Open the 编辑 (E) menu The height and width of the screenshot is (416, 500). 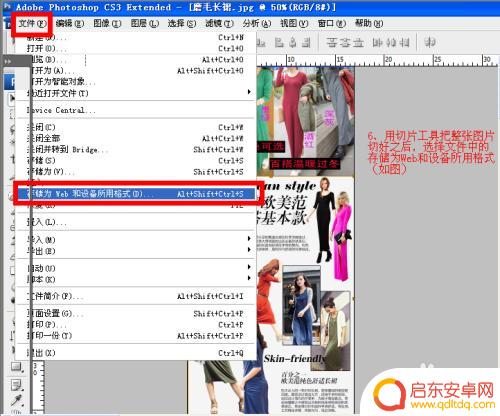[x=70, y=23]
